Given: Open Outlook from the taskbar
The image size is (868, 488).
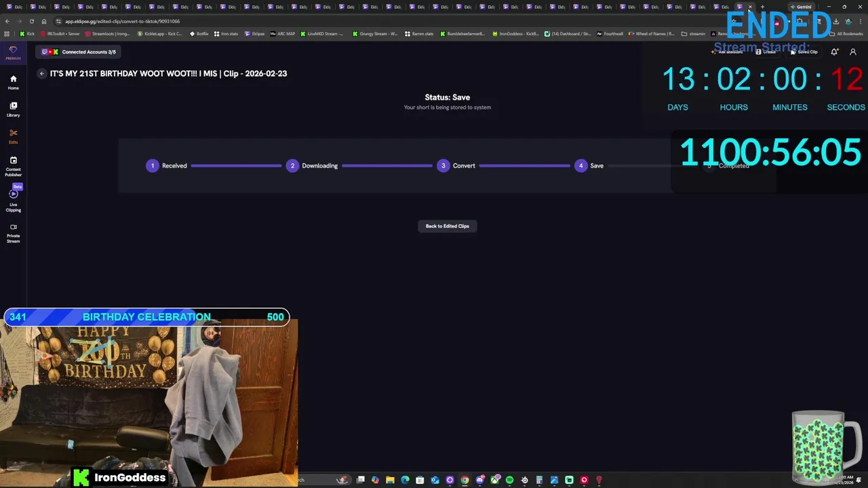Looking at the screenshot, I should point(435,480).
